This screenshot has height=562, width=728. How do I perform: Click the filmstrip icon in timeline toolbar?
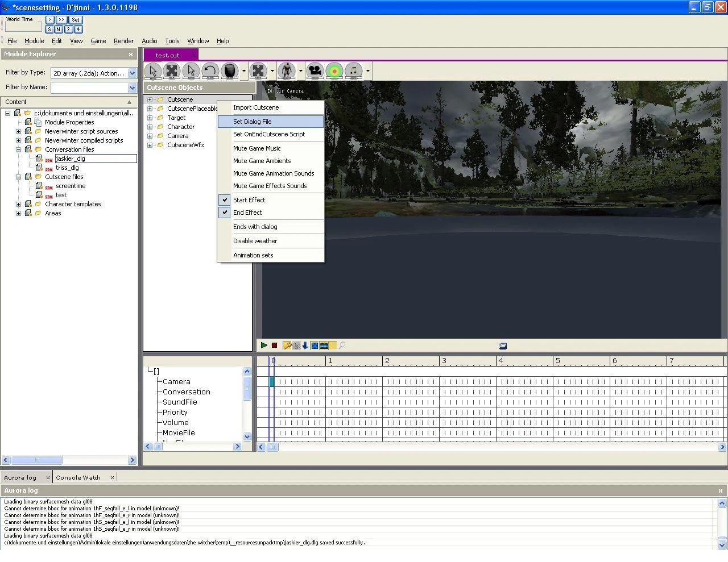324,345
